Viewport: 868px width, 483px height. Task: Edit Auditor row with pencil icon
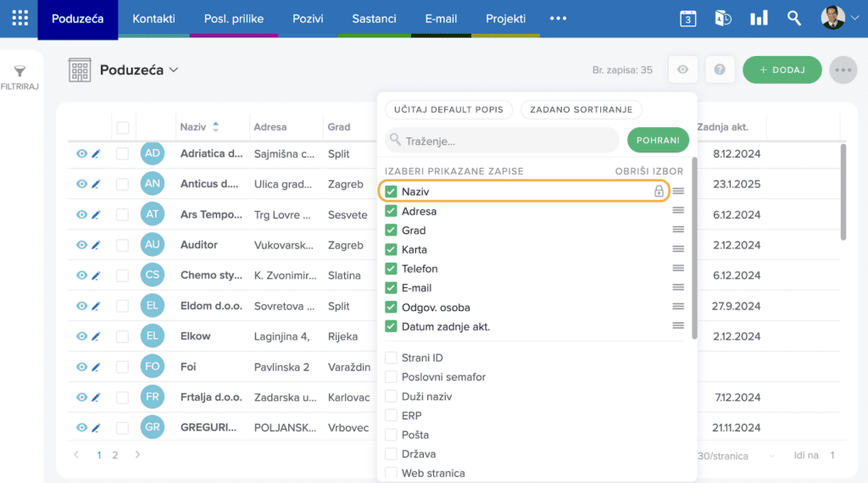click(x=96, y=245)
